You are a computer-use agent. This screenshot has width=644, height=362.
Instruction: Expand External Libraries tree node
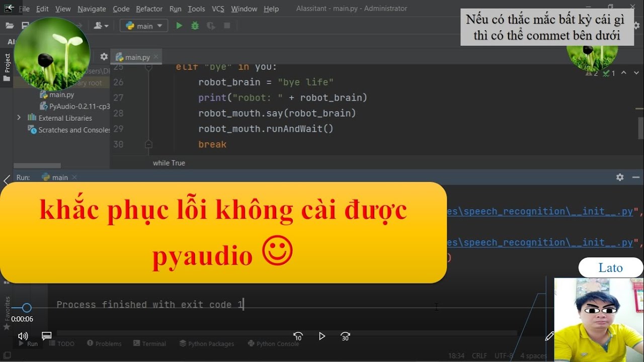click(19, 118)
